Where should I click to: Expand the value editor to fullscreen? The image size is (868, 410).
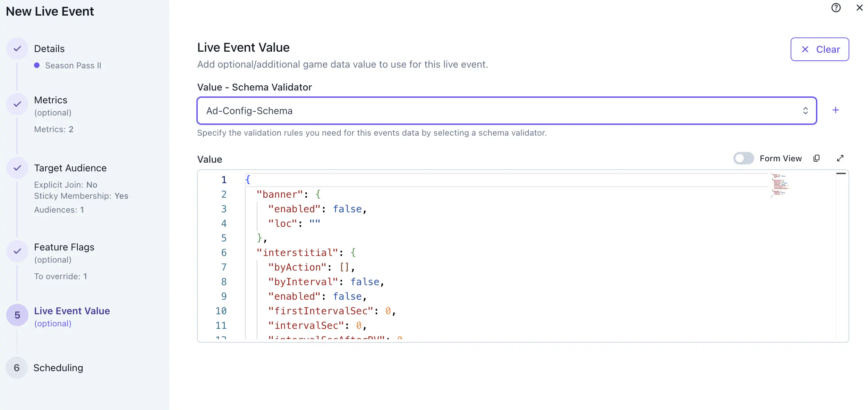tap(840, 158)
